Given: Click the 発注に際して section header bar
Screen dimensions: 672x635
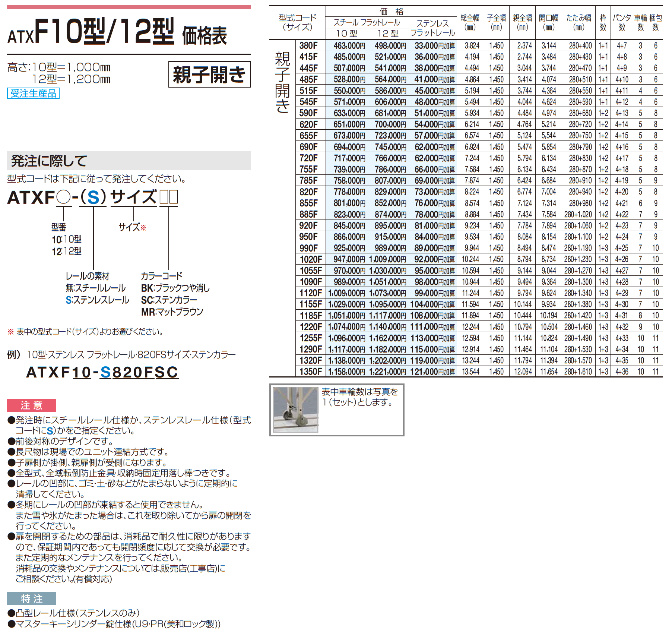Looking at the screenshot, I should 129,161.
